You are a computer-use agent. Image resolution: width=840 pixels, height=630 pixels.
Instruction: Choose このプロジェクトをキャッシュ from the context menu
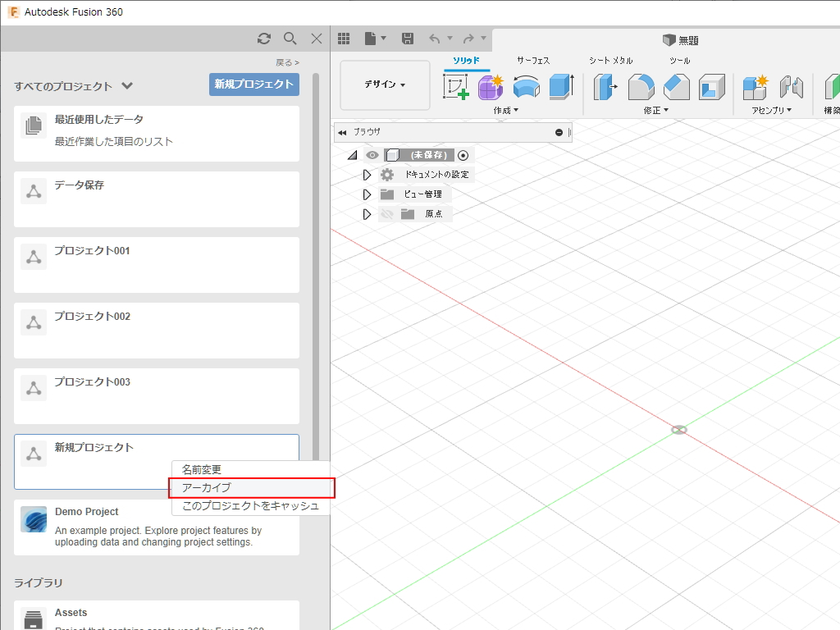251,505
